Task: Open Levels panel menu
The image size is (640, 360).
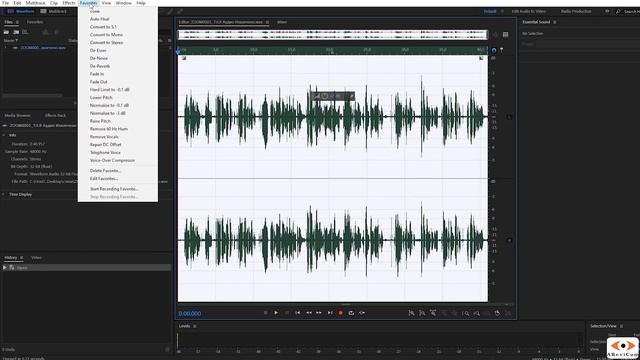Action: (x=195, y=326)
